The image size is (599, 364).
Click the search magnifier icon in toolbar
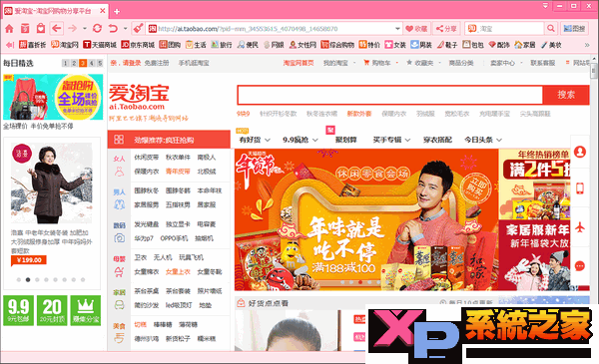point(550,29)
